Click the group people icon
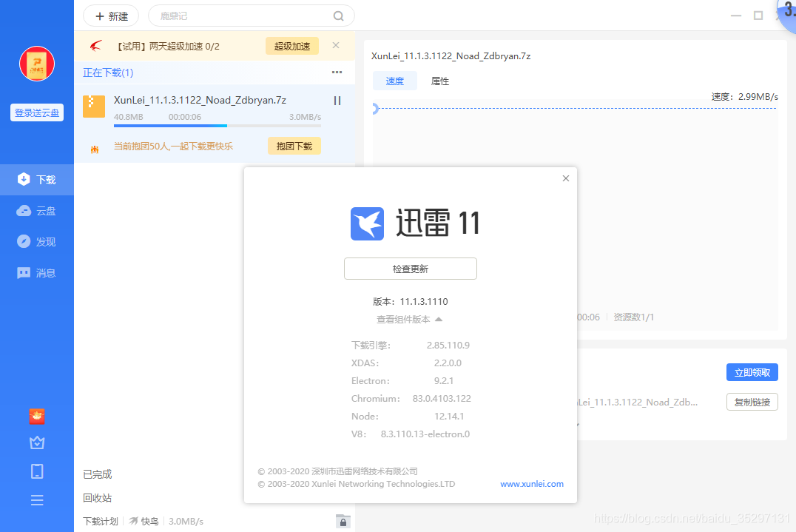Viewport: 796px width, 532px height. click(x=95, y=149)
